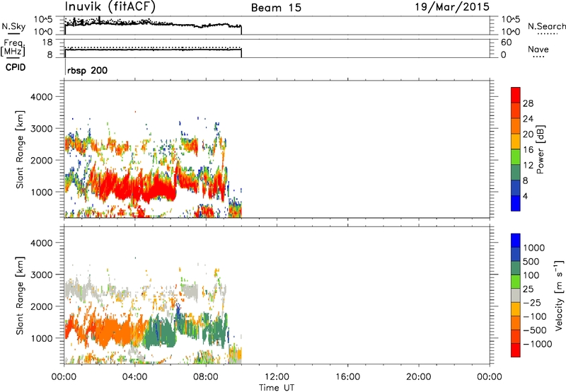The height and width of the screenshot is (392, 566).
Task: Click the '60' Nave axis tick label
Action: (x=507, y=42)
